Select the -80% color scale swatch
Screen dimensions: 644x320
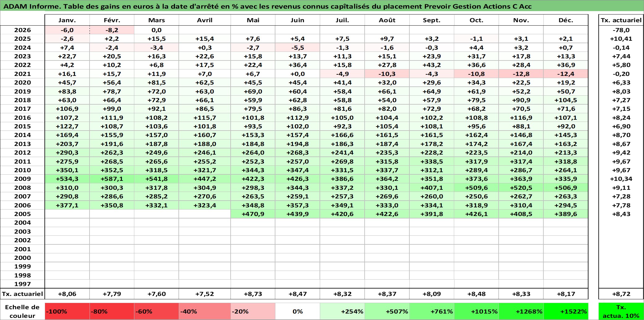112,311
